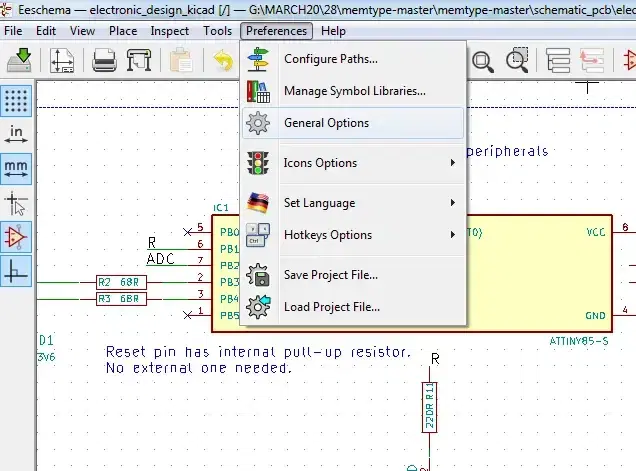Click the Paste clipboard icon in toolbar
Viewport: 636px width, 471px height.
coord(181,60)
